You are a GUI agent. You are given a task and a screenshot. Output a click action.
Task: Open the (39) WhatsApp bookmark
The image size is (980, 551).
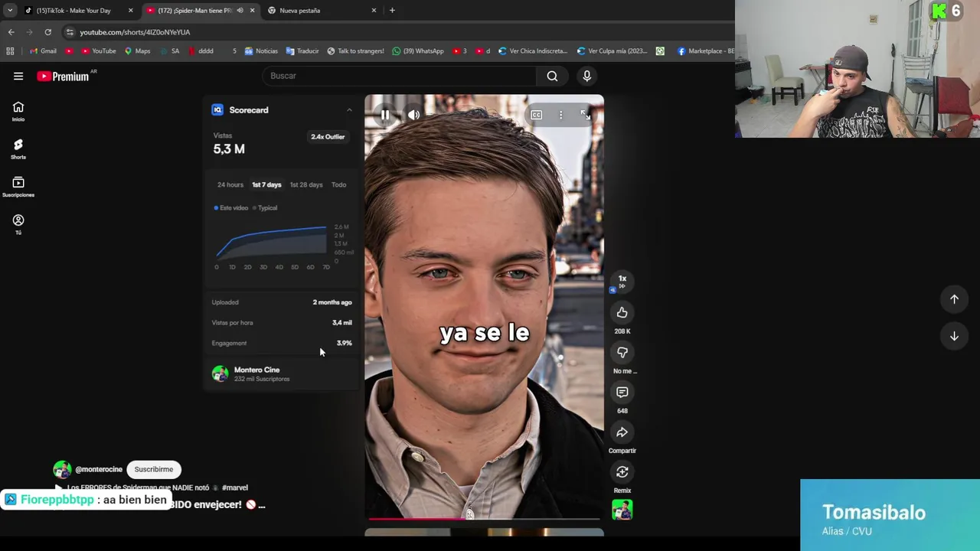coord(418,51)
